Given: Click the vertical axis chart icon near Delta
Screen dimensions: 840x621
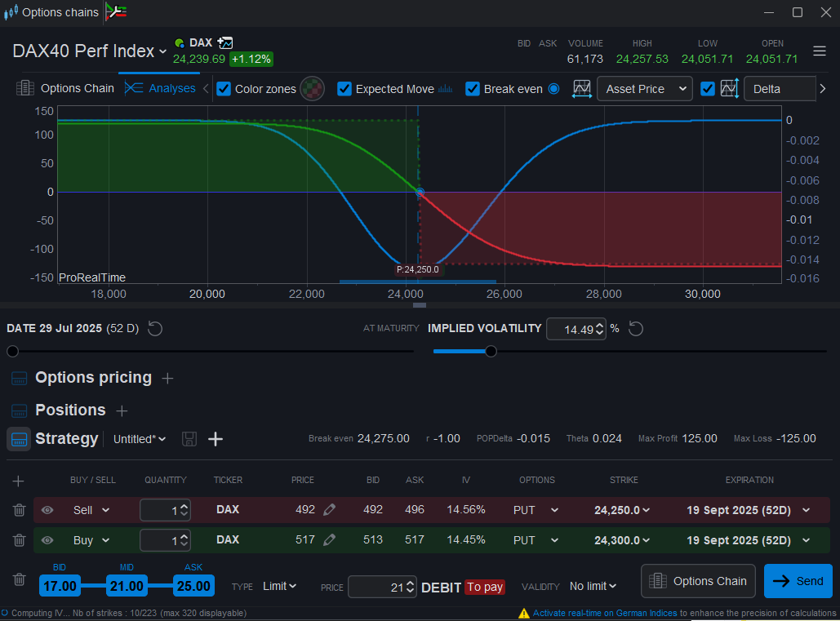Looking at the screenshot, I should coord(730,89).
